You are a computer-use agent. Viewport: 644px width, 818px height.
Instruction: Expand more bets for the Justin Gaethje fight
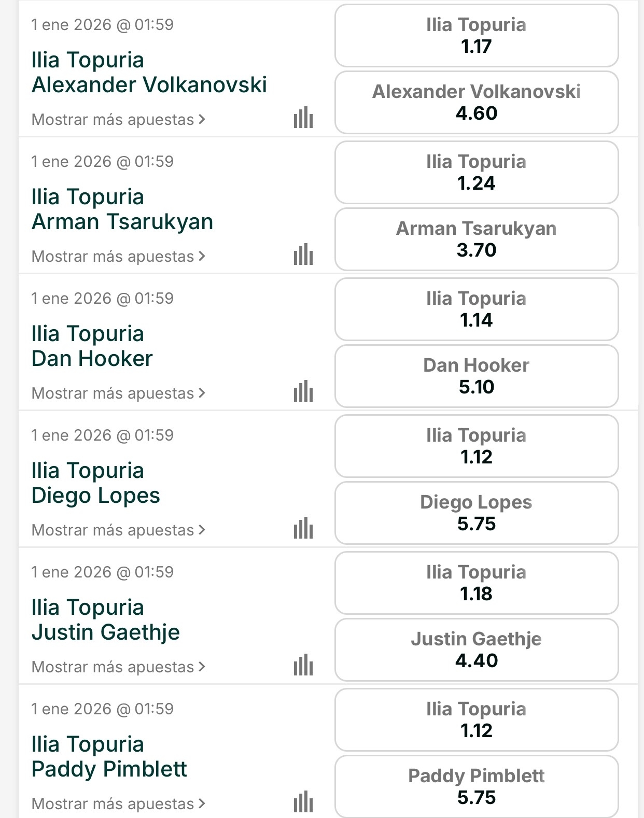(118, 667)
